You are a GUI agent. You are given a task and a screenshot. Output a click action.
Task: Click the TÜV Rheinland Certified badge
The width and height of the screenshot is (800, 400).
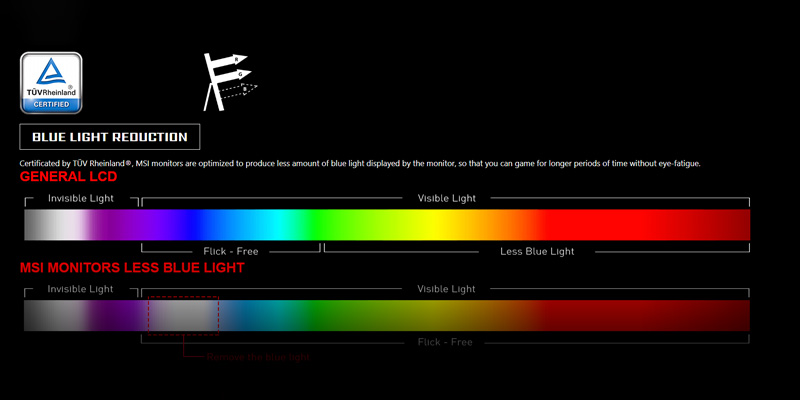pyautogui.click(x=51, y=83)
